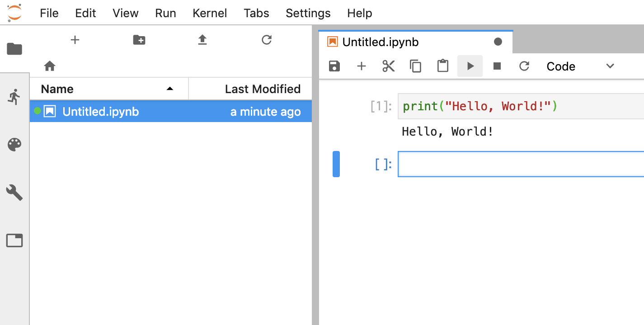Interrupt the kernel with stop icon
The height and width of the screenshot is (325, 644).
point(497,66)
